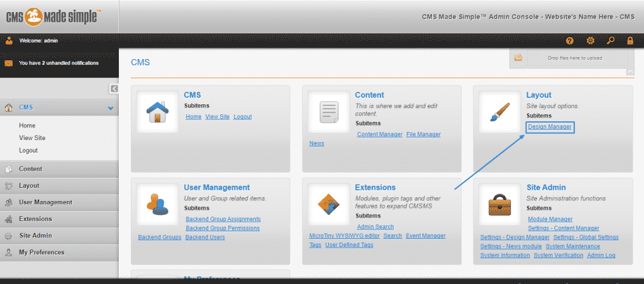Open settings gear icon in top bar
The height and width of the screenshot is (284, 644).
pyautogui.click(x=590, y=41)
